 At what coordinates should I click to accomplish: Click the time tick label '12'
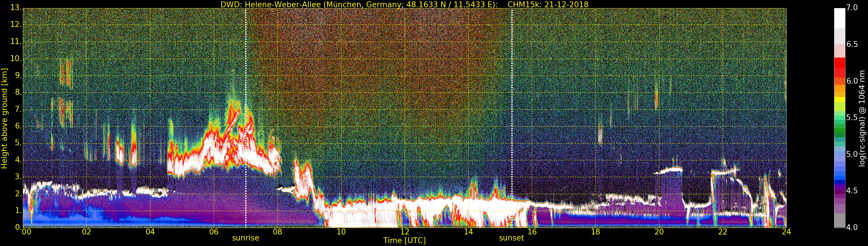coord(405,232)
